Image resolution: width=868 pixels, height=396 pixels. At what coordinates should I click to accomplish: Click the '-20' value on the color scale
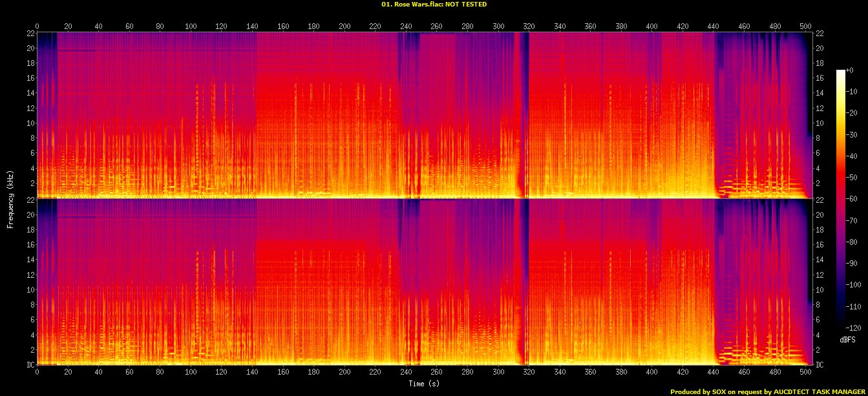(851, 113)
